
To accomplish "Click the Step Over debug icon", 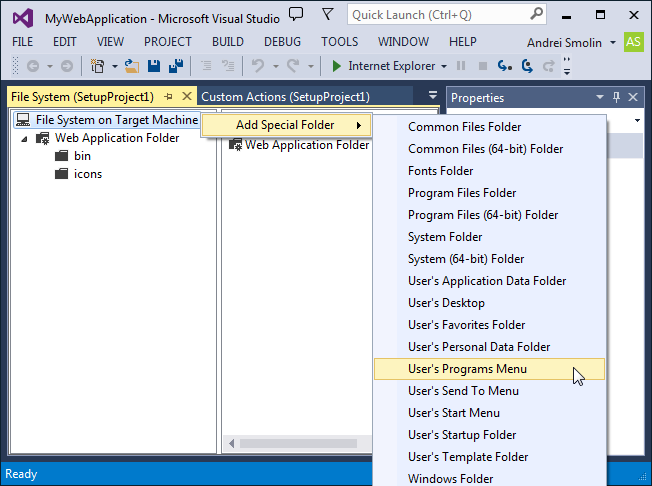I will (x=527, y=66).
